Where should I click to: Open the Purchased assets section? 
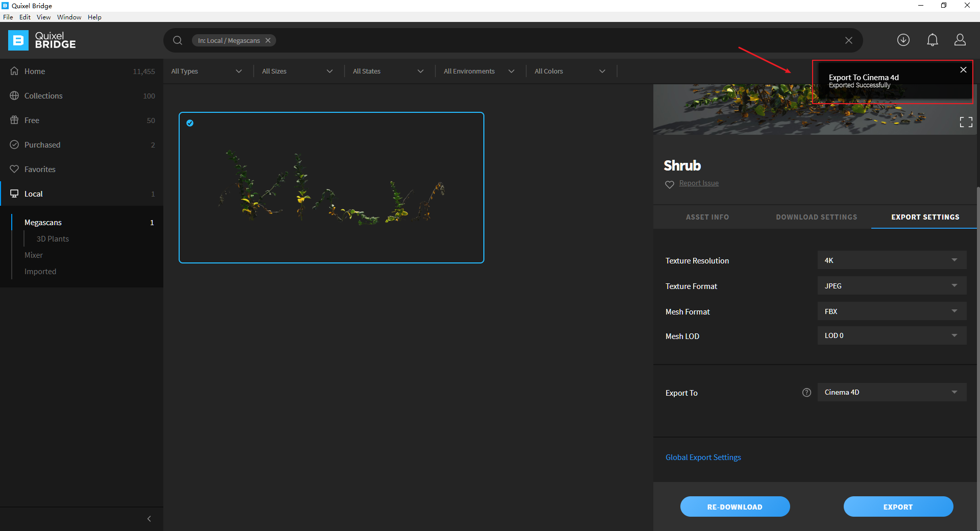click(x=82, y=145)
